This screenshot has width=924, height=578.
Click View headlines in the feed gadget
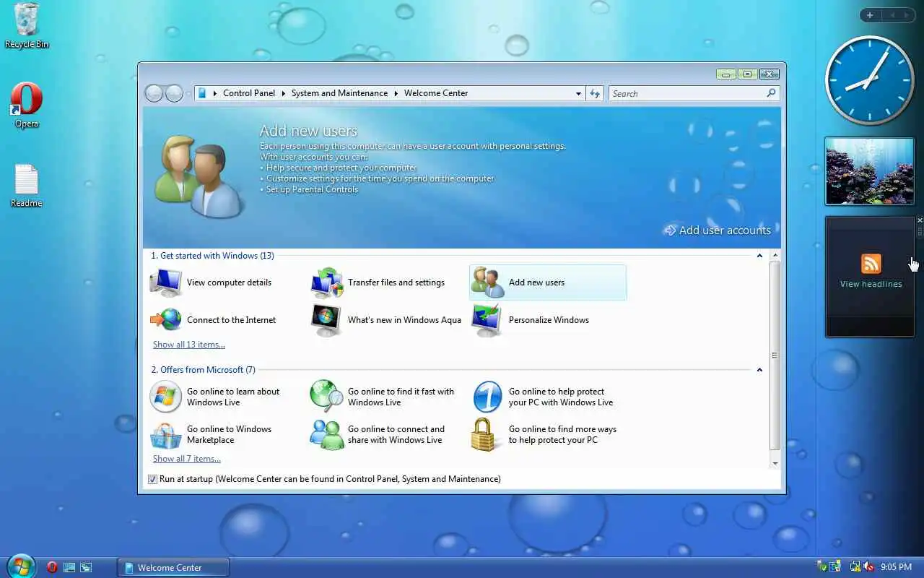871,284
